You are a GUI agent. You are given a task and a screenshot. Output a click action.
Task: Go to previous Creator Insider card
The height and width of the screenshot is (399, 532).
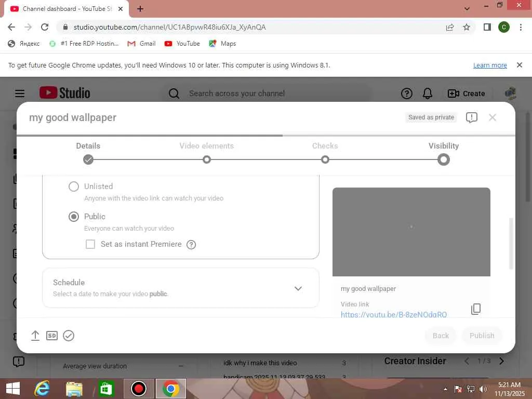coord(467,361)
